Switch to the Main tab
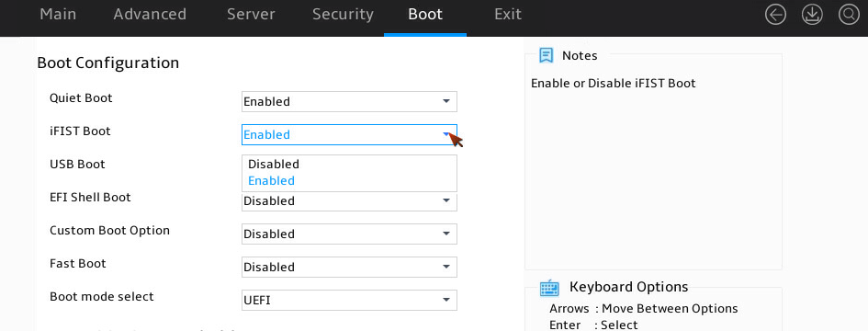 tap(58, 15)
